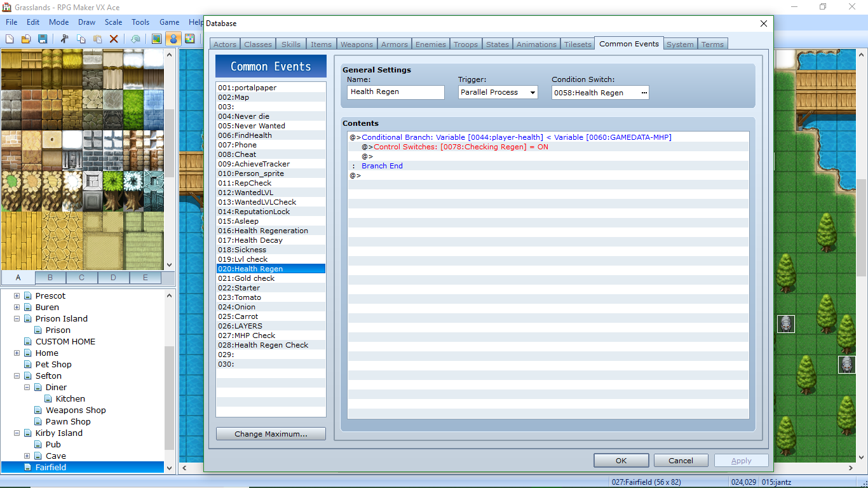Click the tile palette vertical scrollbar
Screen dimensions: 868x488
click(169, 159)
